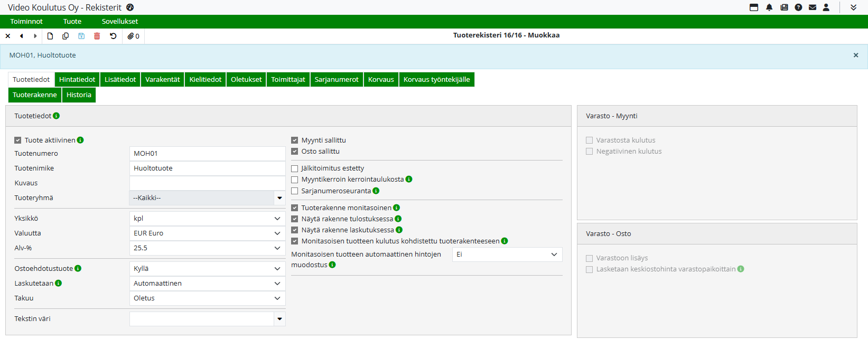Expand the Alv-% dropdown
868x339 pixels.
[x=207, y=248]
